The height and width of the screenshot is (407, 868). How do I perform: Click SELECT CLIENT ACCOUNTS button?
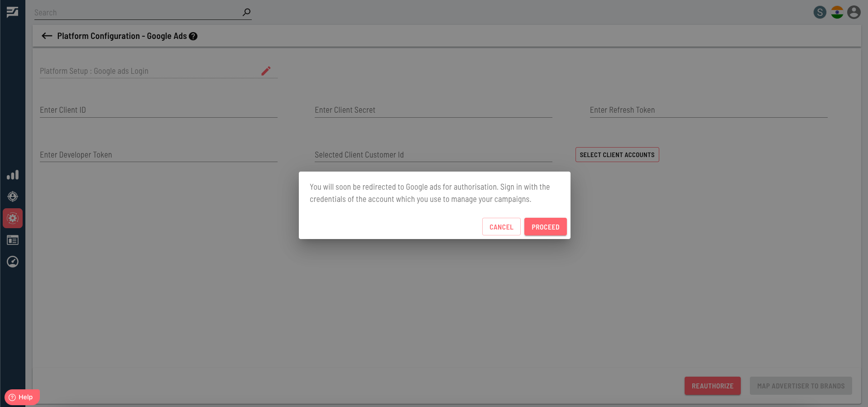click(617, 154)
